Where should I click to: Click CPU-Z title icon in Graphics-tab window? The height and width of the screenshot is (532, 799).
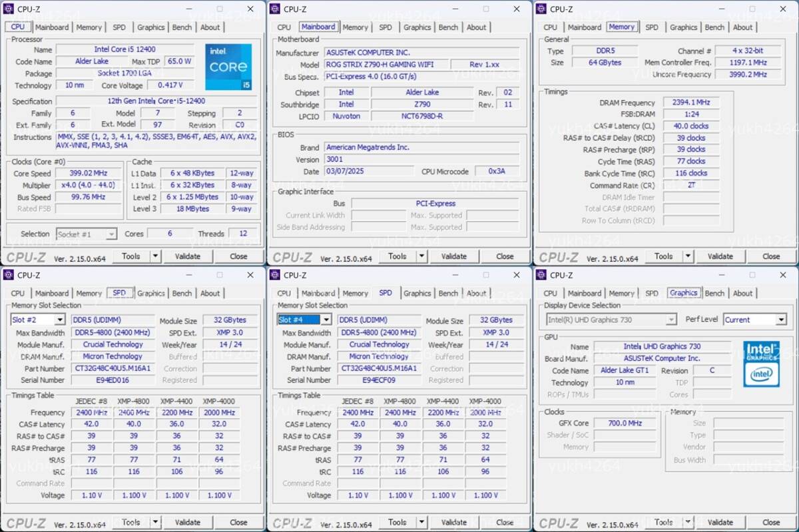pos(541,276)
